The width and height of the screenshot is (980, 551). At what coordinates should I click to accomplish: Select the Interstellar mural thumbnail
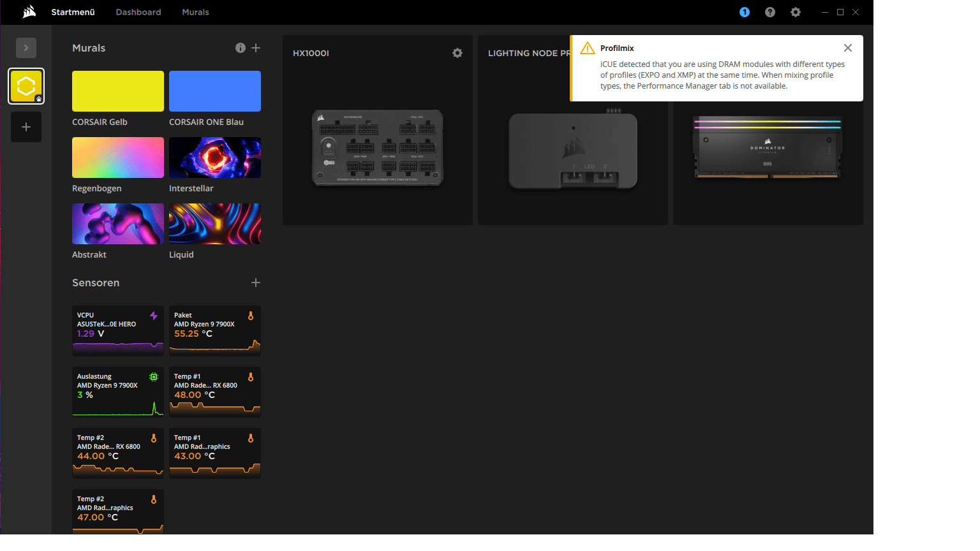(215, 158)
